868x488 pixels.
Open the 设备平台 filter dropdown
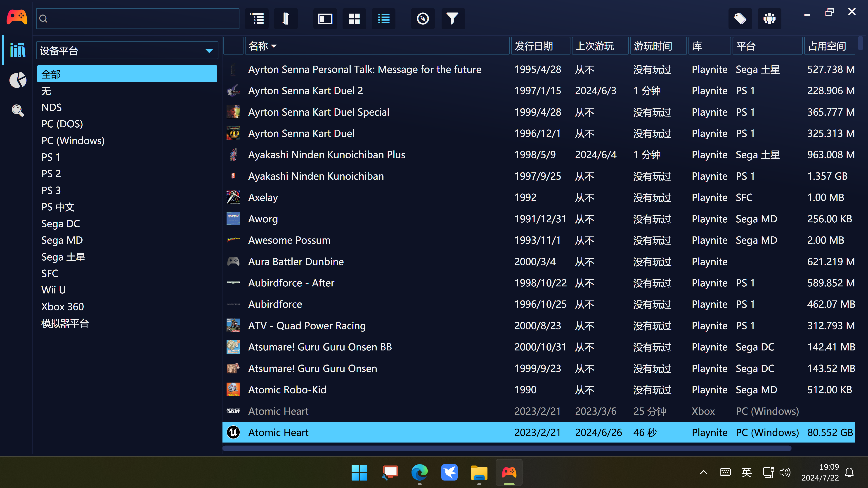127,51
